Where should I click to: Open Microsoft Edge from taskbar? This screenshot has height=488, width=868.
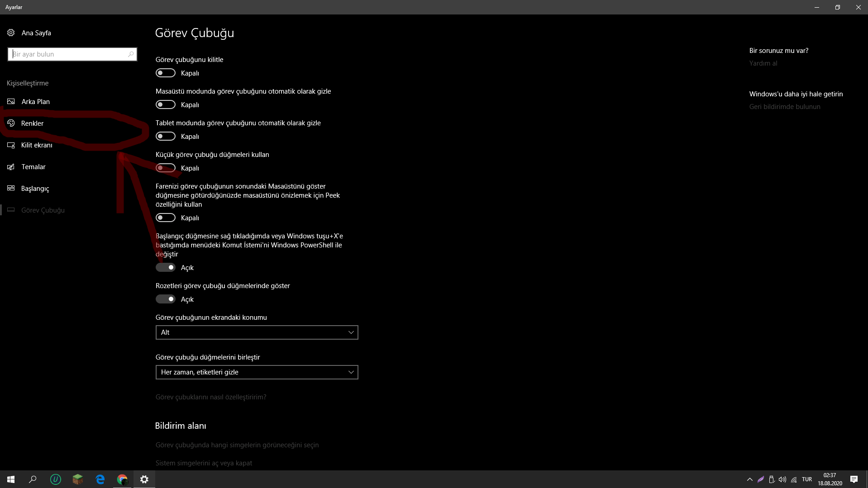(x=100, y=479)
